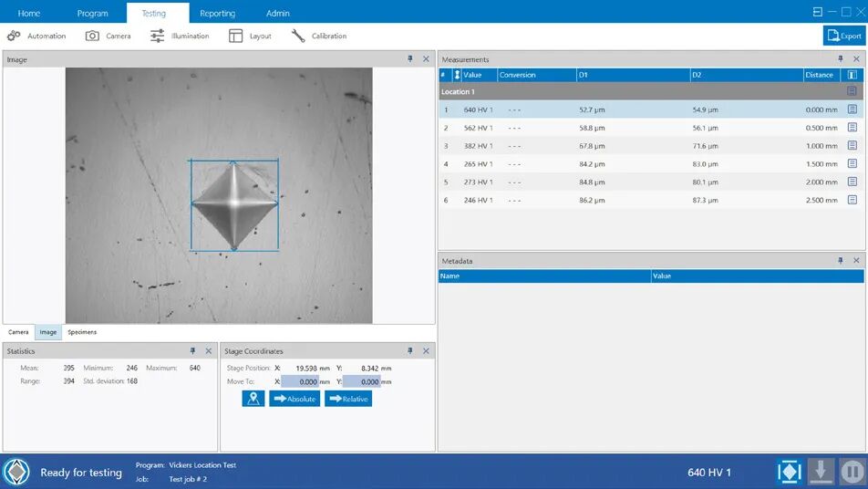Select the 2.000 mm distance cell

pyautogui.click(x=821, y=182)
